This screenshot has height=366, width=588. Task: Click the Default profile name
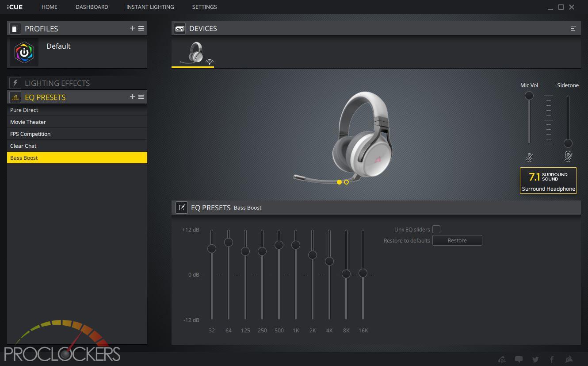pos(58,46)
